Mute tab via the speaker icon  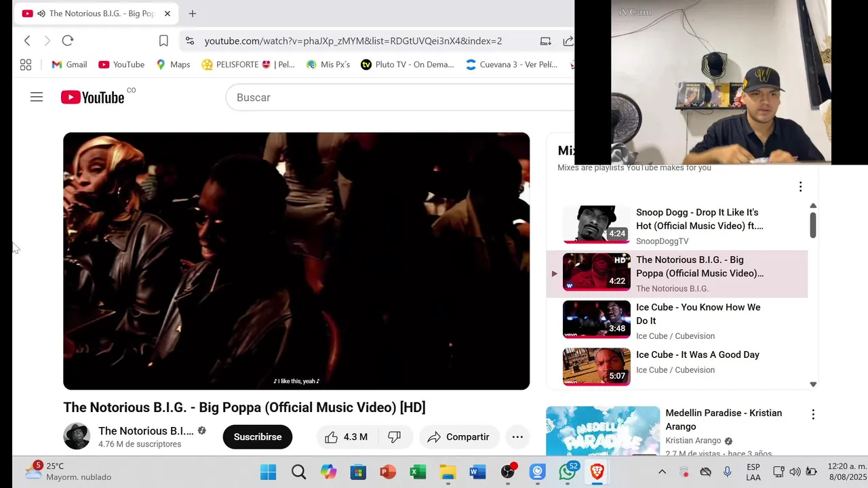(41, 14)
